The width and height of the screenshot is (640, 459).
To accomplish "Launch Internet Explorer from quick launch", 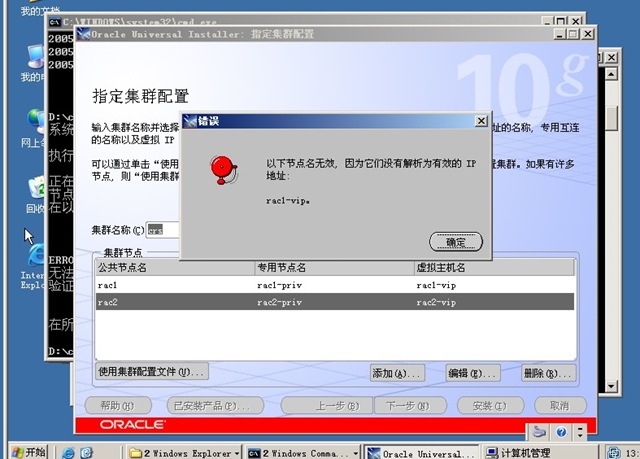I will click(68, 452).
